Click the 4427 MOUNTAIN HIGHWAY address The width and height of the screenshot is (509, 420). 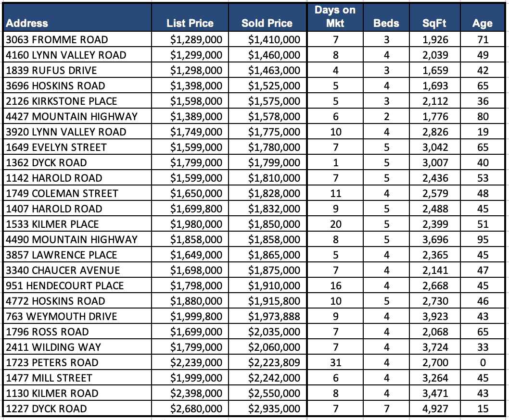72,116
